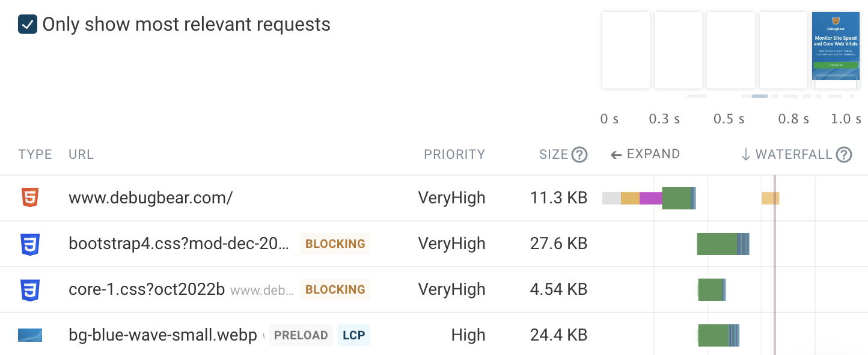Click the URL column header
Image resolution: width=868 pixels, height=355 pixels.
(81, 155)
